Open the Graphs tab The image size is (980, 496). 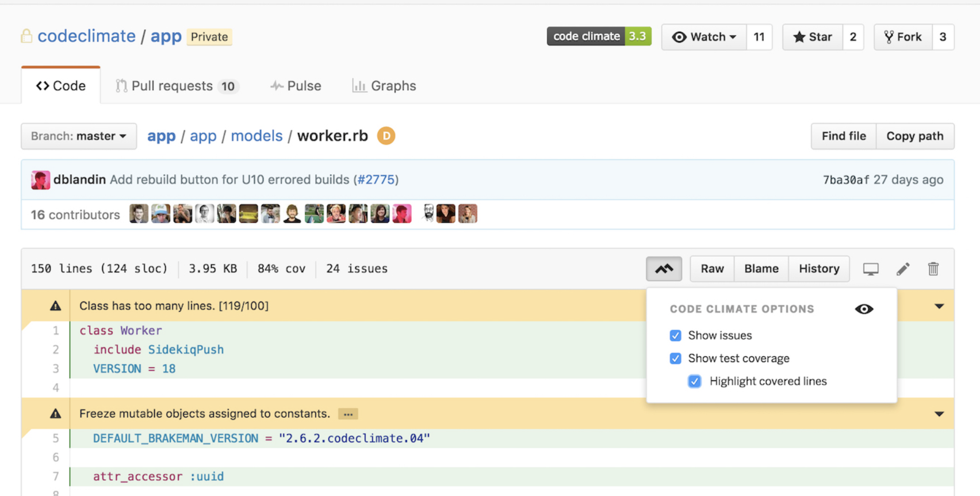(384, 86)
